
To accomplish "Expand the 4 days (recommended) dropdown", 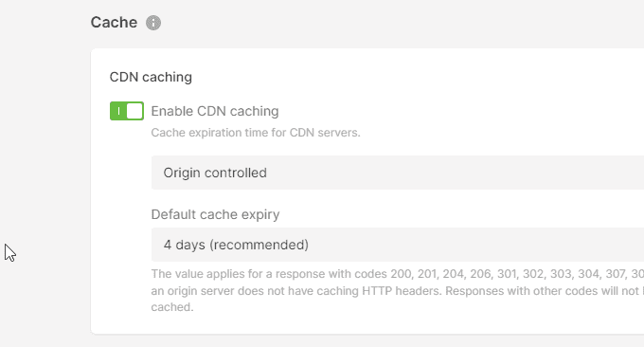I will (x=398, y=245).
